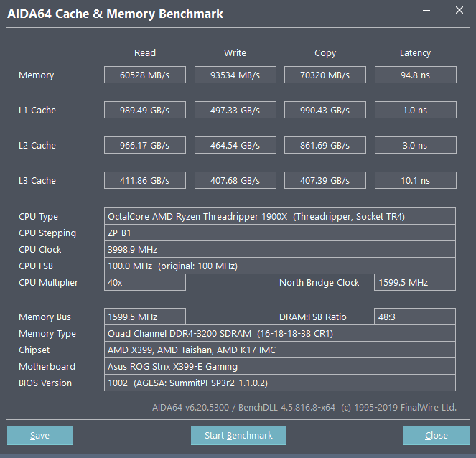Image resolution: width=476 pixels, height=458 pixels.
Task: Click the CPU Type Threadripper 1900X field
Action: [x=279, y=217]
